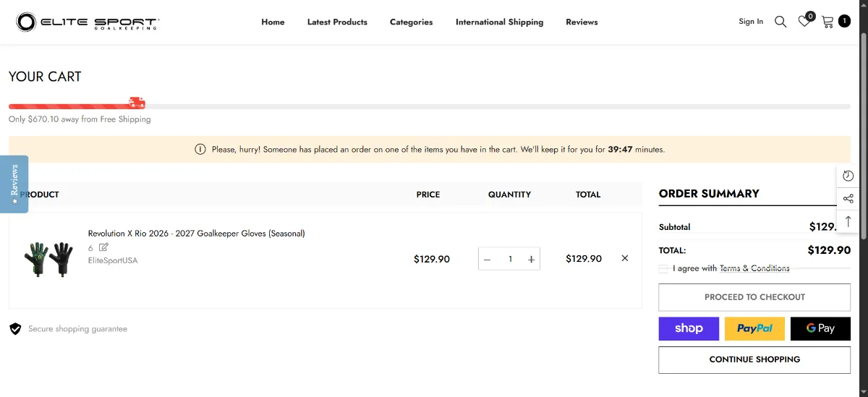Open the Terms & Conditions link
This screenshot has height=397, width=868.
(754, 268)
